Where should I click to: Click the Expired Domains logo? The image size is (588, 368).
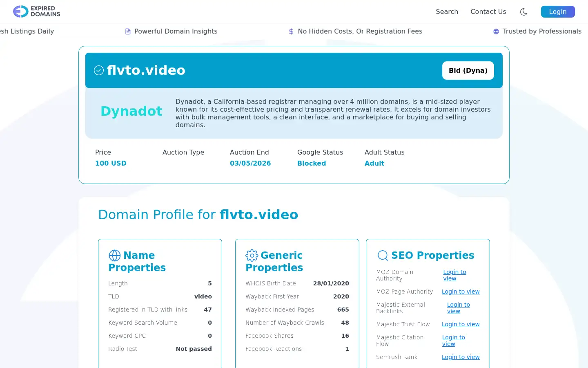[37, 11]
